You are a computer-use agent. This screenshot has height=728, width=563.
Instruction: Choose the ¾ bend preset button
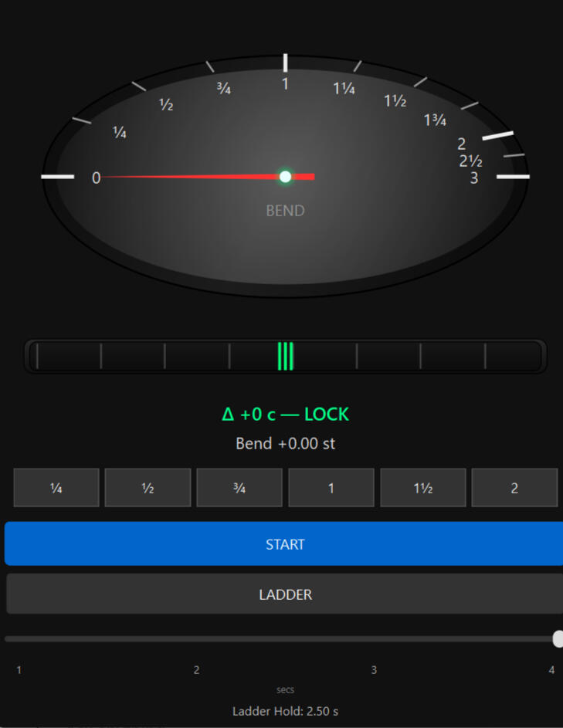pos(239,488)
